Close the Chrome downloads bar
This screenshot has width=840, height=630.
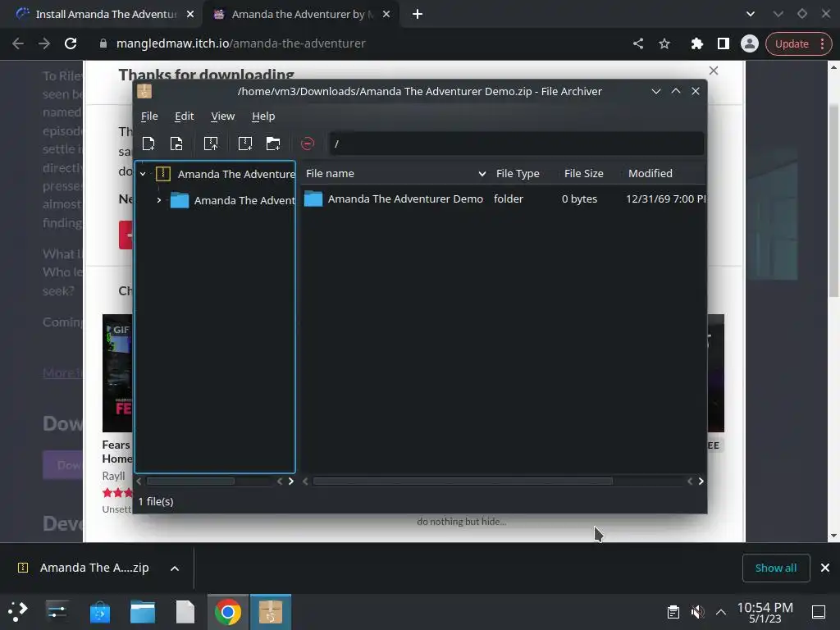coord(825,568)
